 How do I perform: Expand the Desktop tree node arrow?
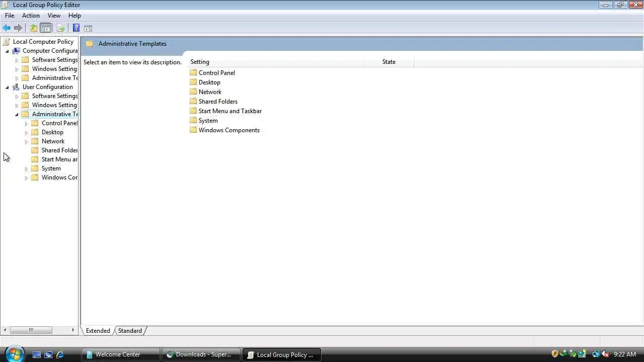pyautogui.click(x=26, y=133)
